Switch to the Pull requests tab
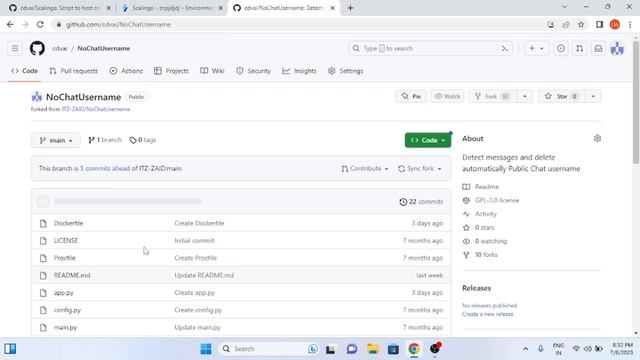The height and width of the screenshot is (360, 640). tap(73, 71)
